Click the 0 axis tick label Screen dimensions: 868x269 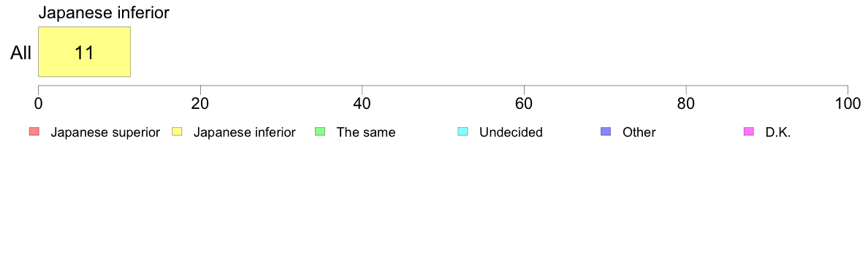click(38, 104)
